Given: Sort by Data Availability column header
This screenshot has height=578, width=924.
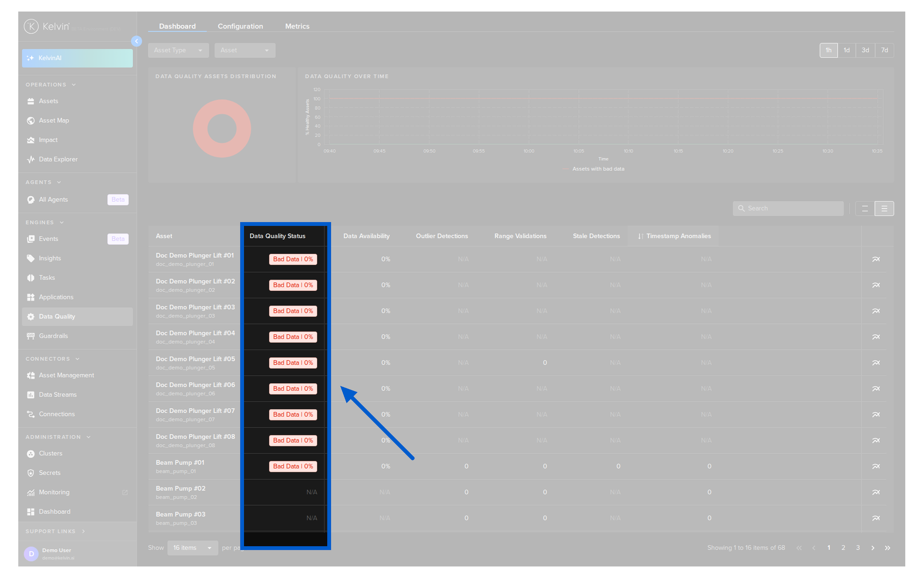Looking at the screenshot, I should pos(366,236).
